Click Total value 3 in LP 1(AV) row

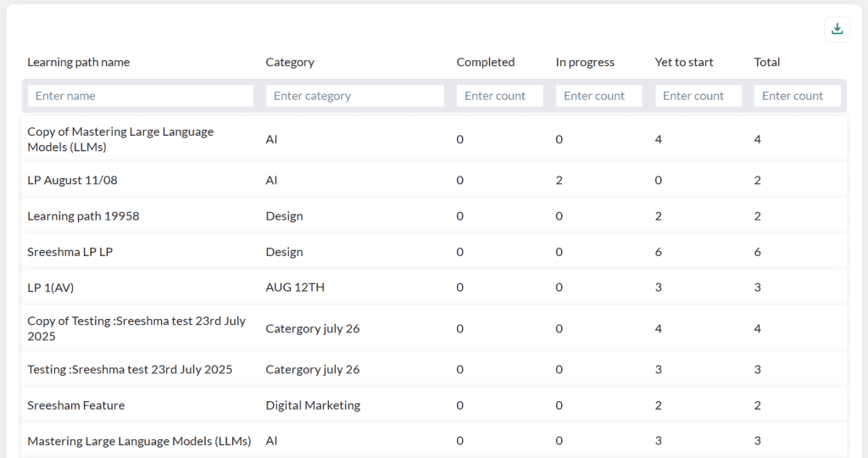click(x=757, y=288)
